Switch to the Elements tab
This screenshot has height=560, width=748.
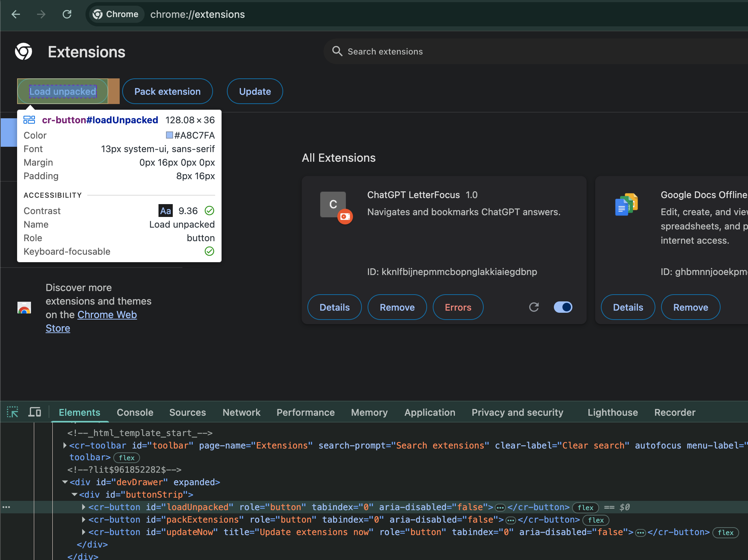(79, 412)
